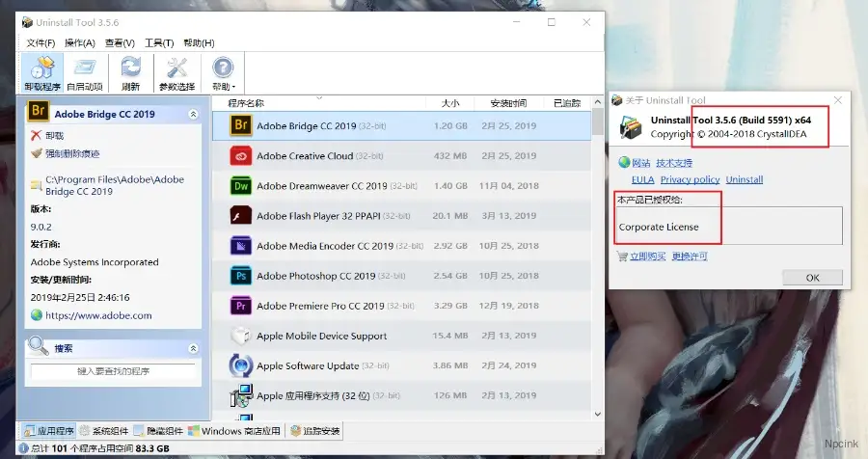Click the program list scroll down arrow
The width and height of the screenshot is (868, 459).
(598, 414)
